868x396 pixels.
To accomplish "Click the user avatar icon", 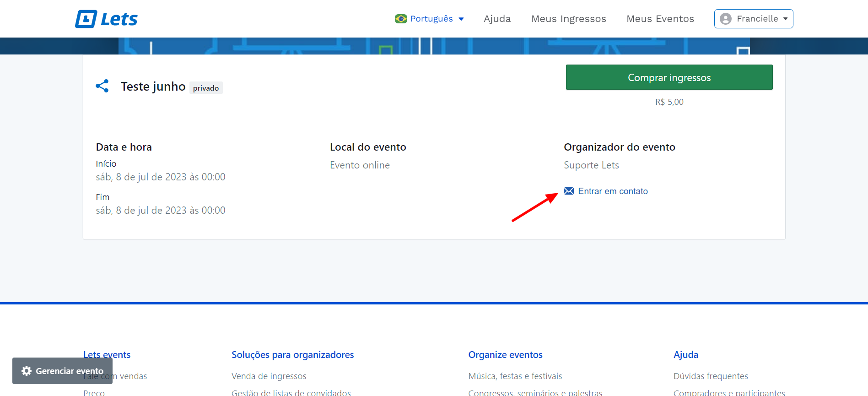I will click(725, 19).
